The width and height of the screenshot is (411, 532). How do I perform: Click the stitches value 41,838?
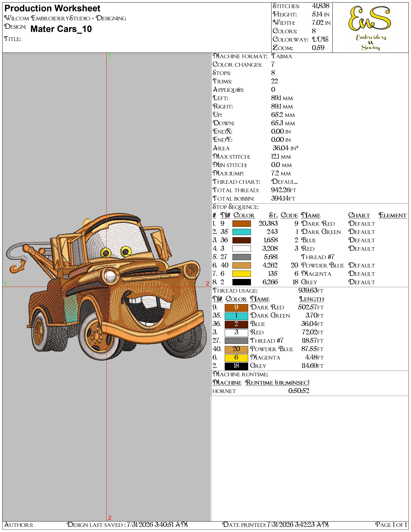[x=320, y=6]
